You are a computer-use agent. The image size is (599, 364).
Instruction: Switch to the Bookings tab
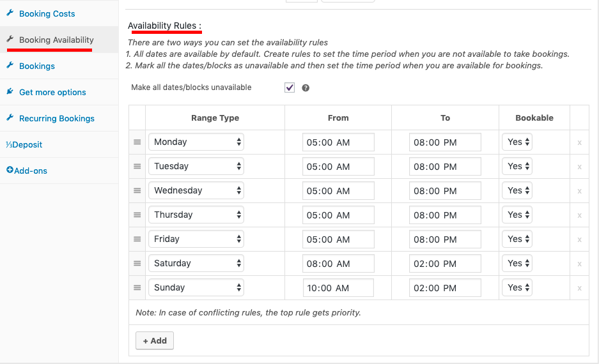36,66
